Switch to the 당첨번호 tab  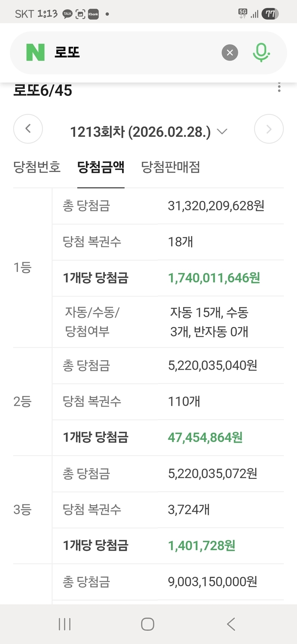37,167
